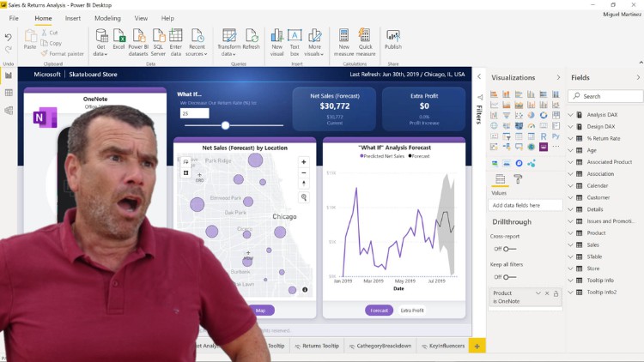Click the Get data icon

(x=101, y=36)
